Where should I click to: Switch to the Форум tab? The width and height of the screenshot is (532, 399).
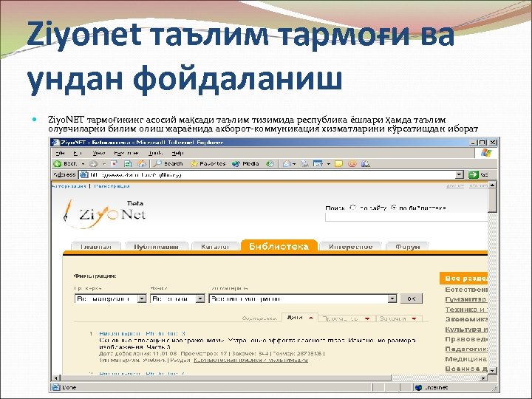coord(407,247)
